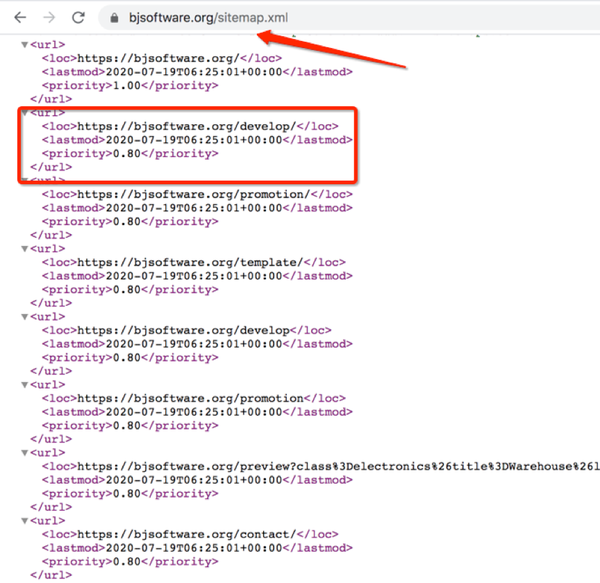Click the loc text https://bjsoftware.org/develop without slash
Viewport: 600px width, 583px height.
(183, 331)
